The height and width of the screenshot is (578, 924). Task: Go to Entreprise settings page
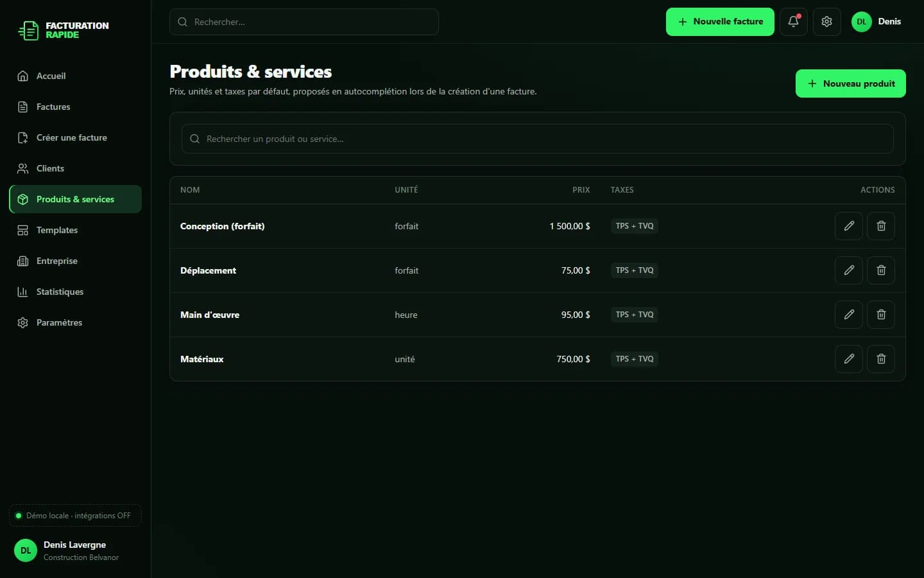[75, 261]
